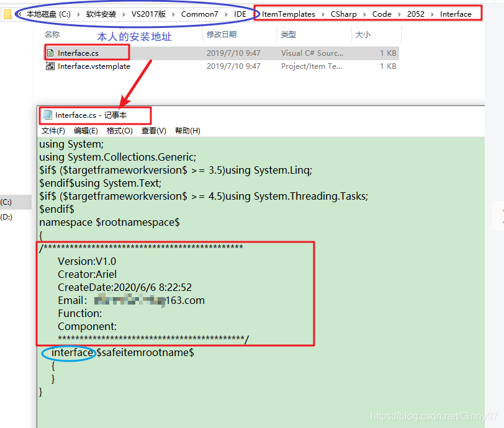The height and width of the screenshot is (428, 504).
Task: Go to Common7 folder in breadcrumb
Action: click(200, 14)
